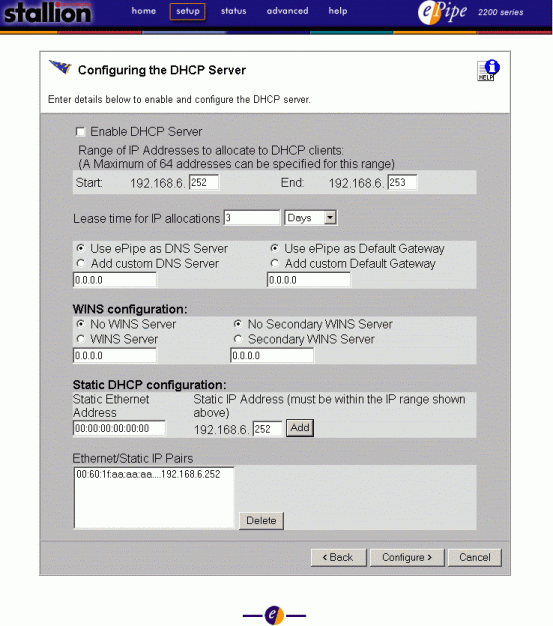The height and width of the screenshot is (626, 553).
Task: Open the Help info icon
Action: coord(488,70)
